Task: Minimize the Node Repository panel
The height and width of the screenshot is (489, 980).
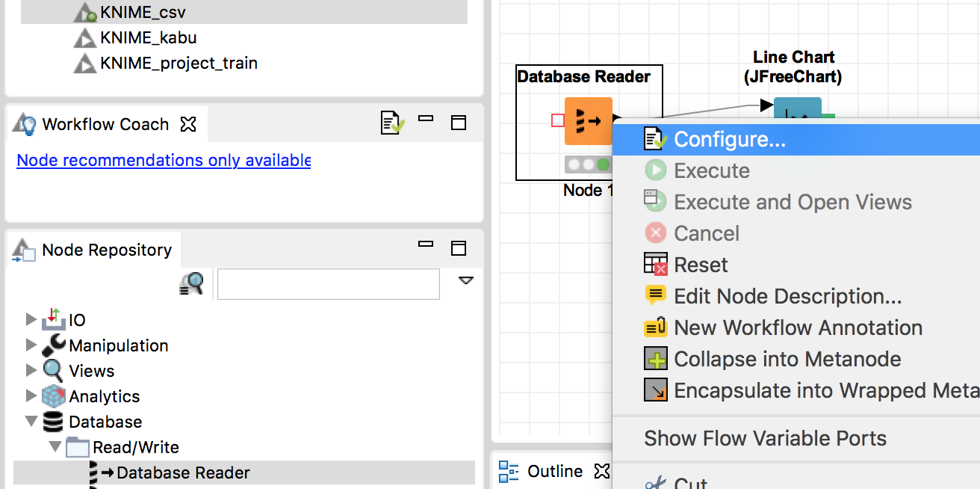Action: coord(426,244)
